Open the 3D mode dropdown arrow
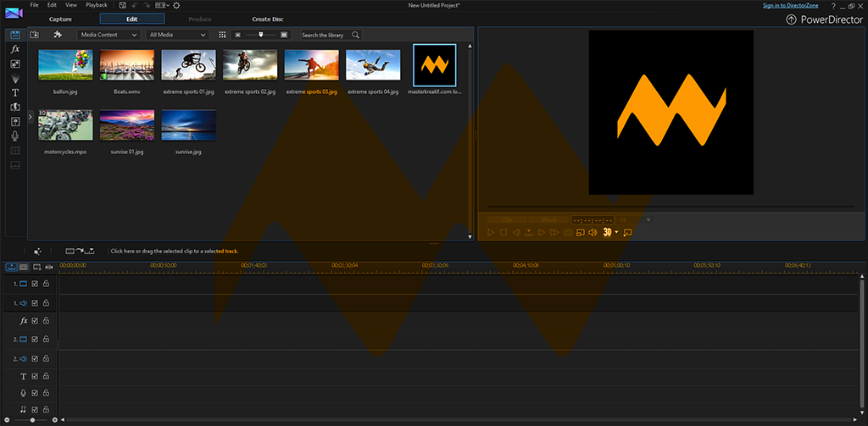Image resolution: width=868 pixels, height=426 pixels. pos(617,233)
